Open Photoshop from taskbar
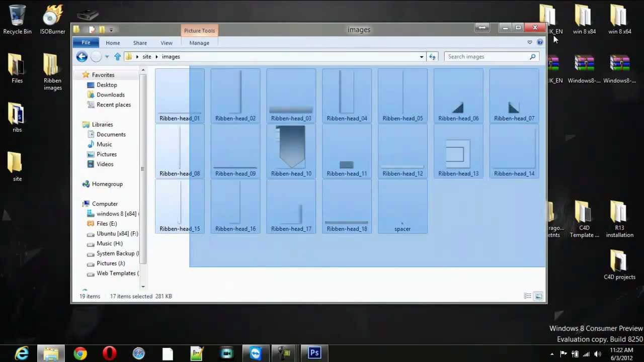Image resolution: width=644 pixels, height=362 pixels. click(314, 353)
